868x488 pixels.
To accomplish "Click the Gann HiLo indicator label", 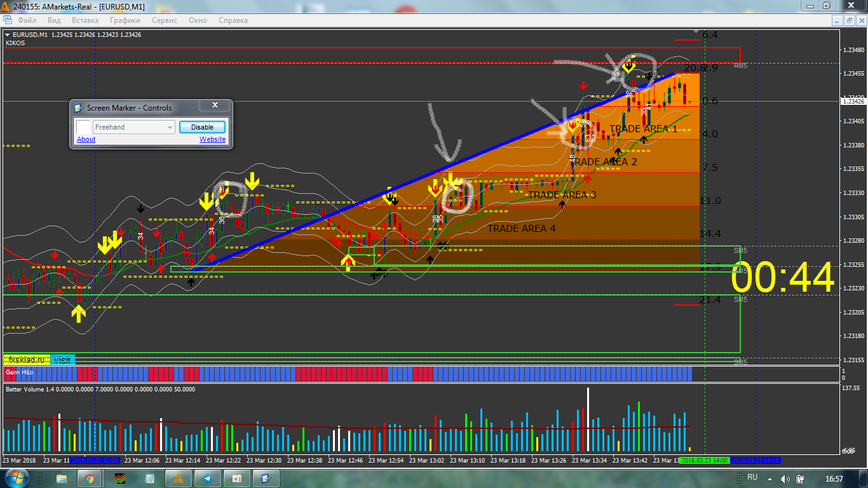I will [19, 372].
